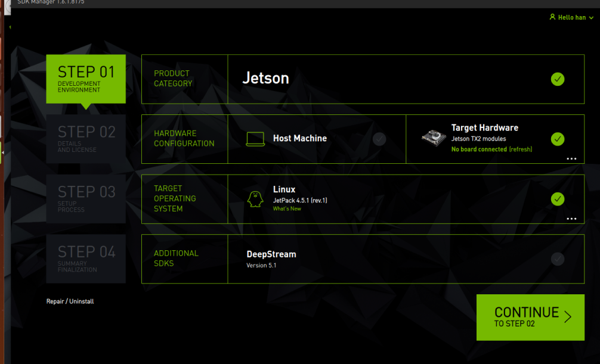Click the DeepStream SDK name
Image resolution: width=600 pixels, height=364 pixels.
point(271,254)
